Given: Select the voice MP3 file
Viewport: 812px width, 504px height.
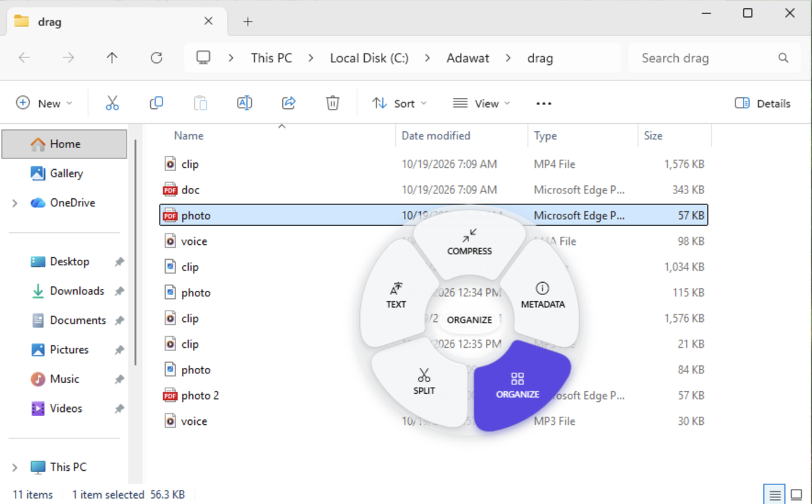Looking at the screenshot, I should (434, 421).
